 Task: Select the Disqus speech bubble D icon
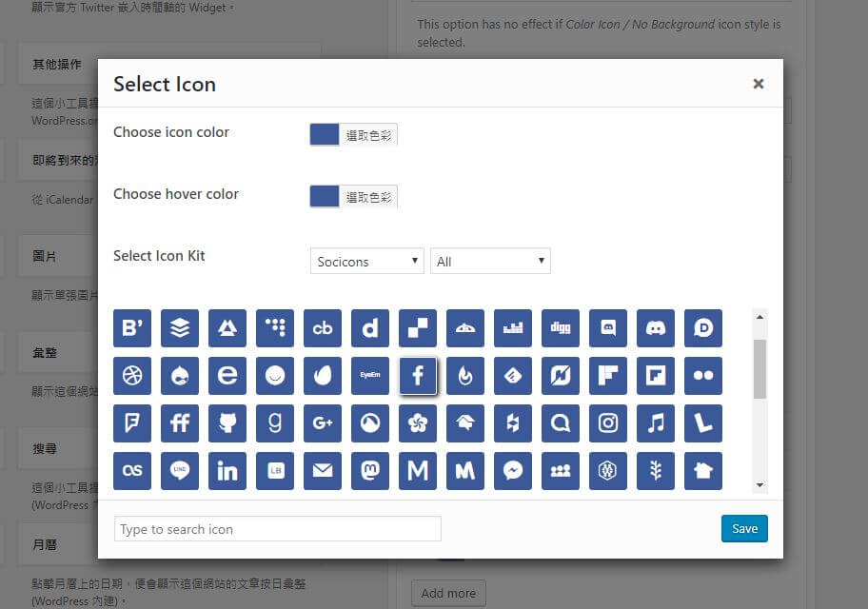[x=703, y=328]
